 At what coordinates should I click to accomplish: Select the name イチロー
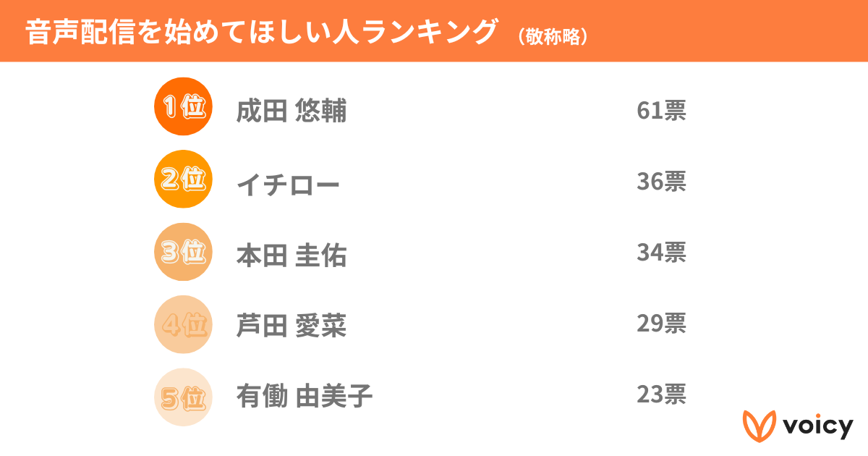[288, 184]
